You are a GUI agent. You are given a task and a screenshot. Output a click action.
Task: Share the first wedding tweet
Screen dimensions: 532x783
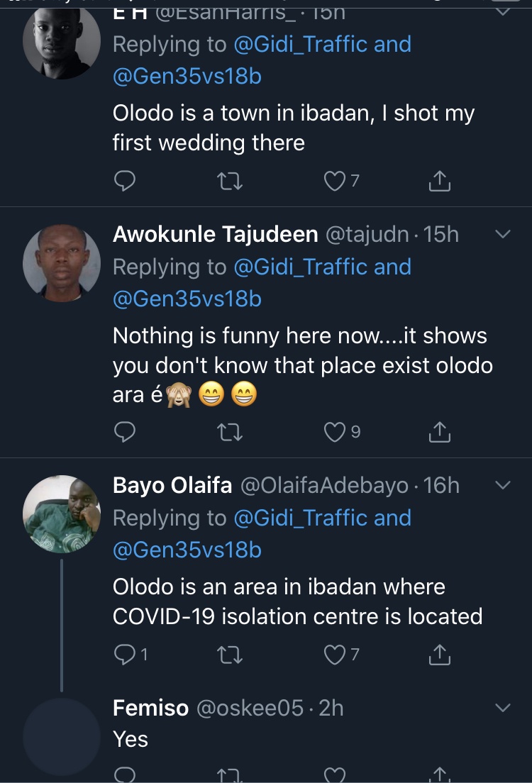(440, 182)
